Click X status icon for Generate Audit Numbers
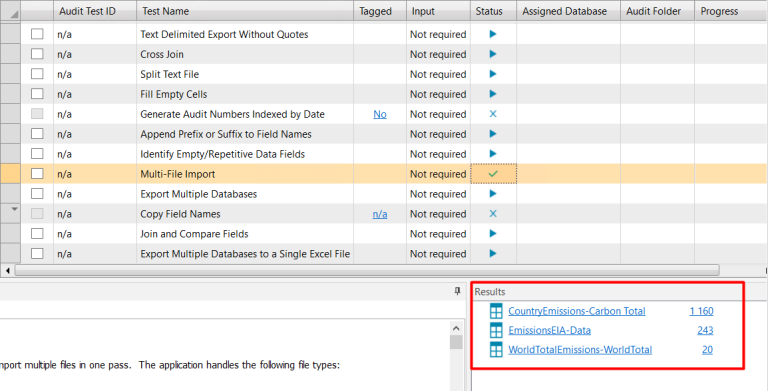The height and width of the screenshot is (391, 768). pyautogui.click(x=493, y=114)
